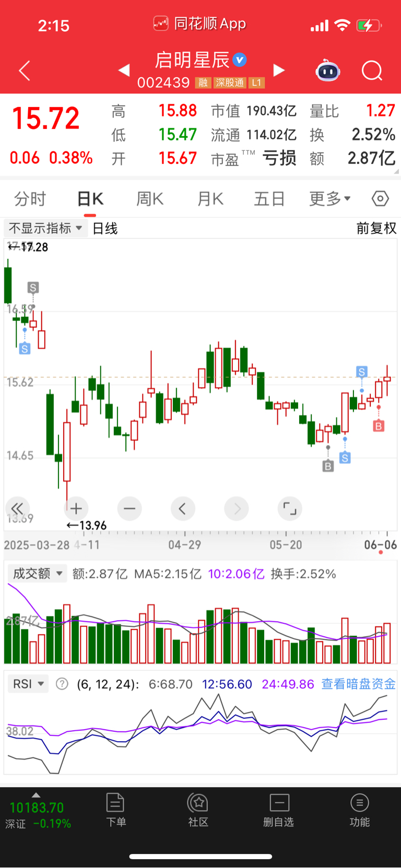Expand the 深证 index bar arrow

coord(36,795)
